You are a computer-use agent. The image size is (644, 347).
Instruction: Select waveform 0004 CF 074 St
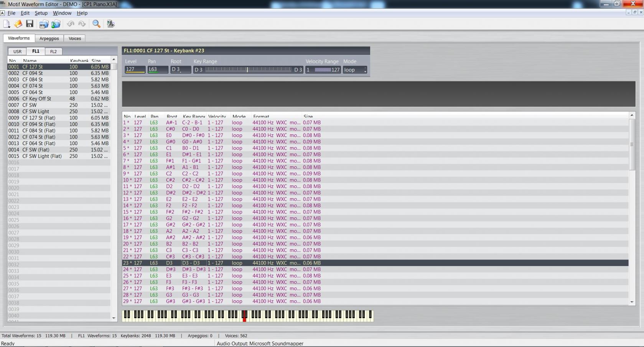point(59,86)
